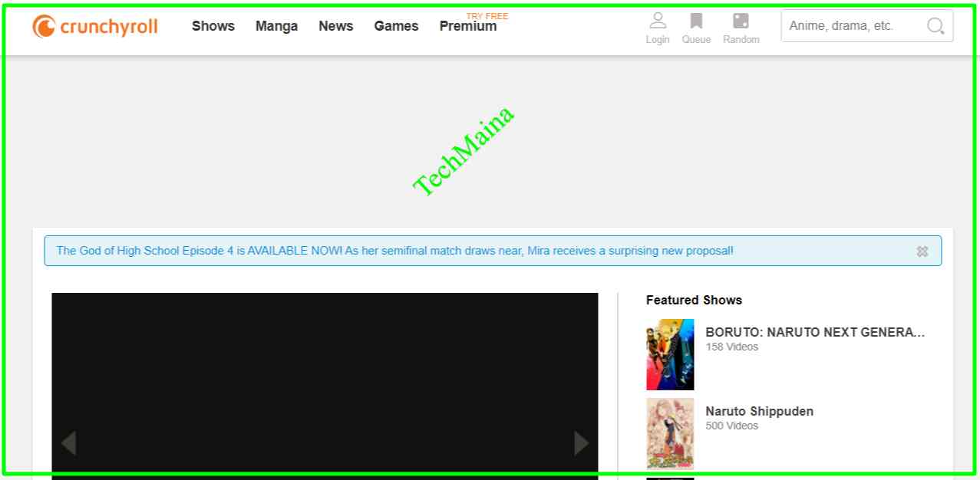Open the Queue bookmark icon
The image size is (980, 480).
point(696,21)
